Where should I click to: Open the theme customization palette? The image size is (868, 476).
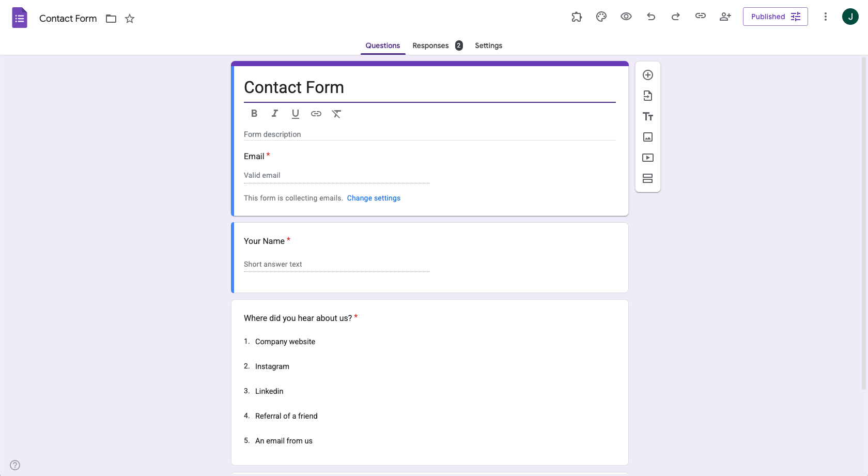tap(601, 17)
